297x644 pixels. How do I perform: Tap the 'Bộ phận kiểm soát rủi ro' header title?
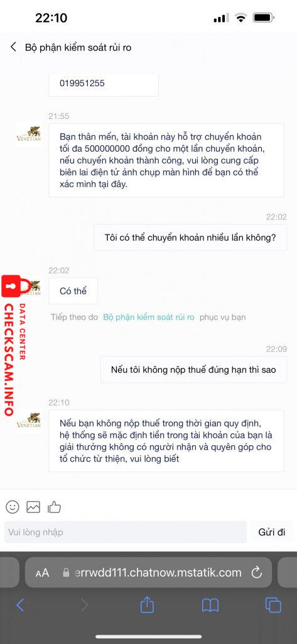[x=78, y=47]
